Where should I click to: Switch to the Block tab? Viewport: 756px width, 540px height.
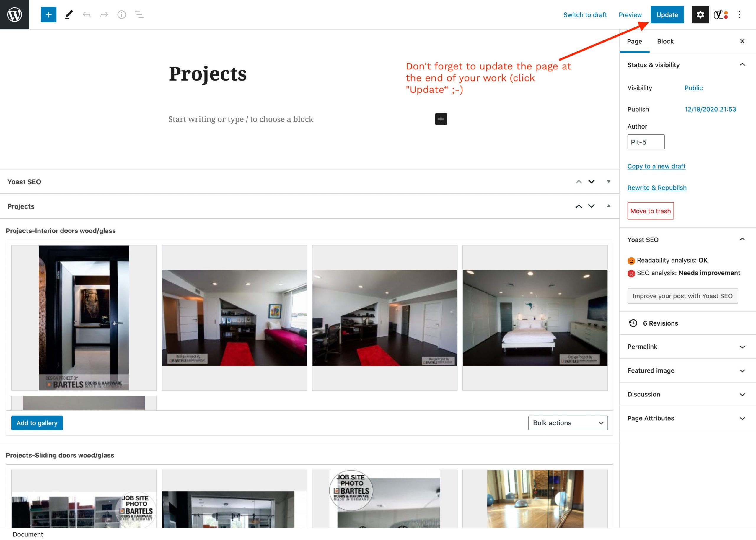(x=665, y=41)
